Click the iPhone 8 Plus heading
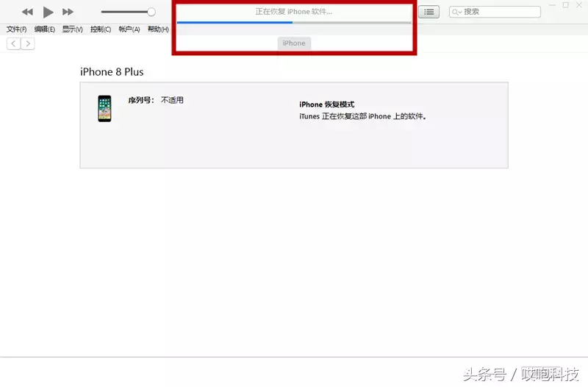Image resolution: width=588 pixels, height=387 pixels. 112,71
